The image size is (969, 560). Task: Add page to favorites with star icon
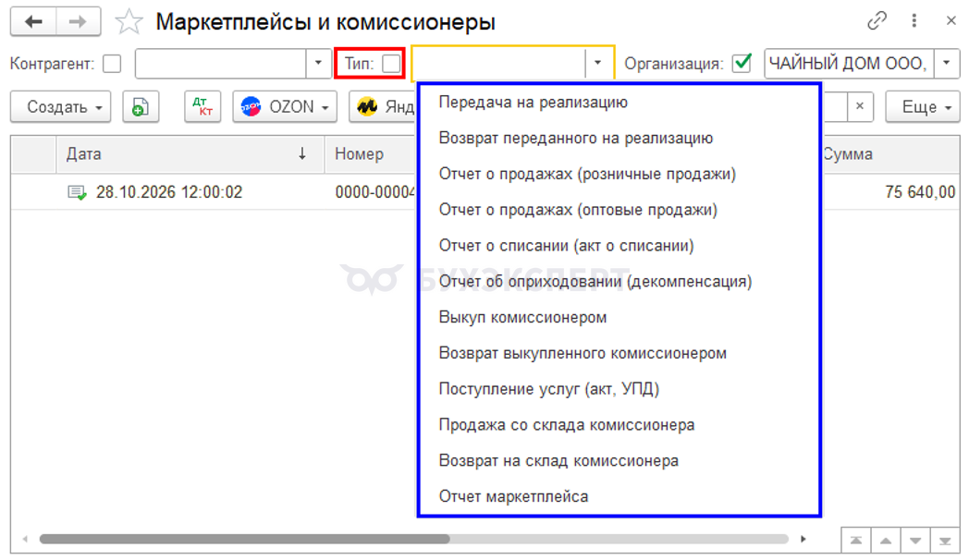tap(129, 22)
